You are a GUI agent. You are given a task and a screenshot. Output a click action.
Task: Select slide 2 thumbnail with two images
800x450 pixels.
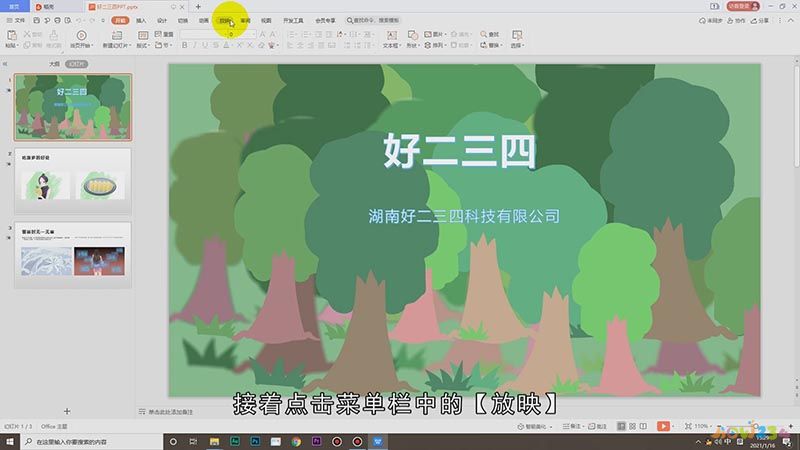(73, 181)
